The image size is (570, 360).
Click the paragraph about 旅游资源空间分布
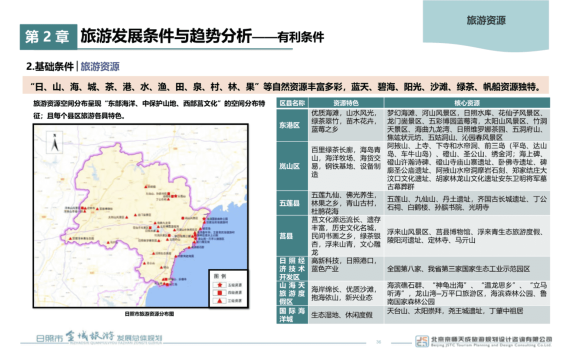pos(149,109)
